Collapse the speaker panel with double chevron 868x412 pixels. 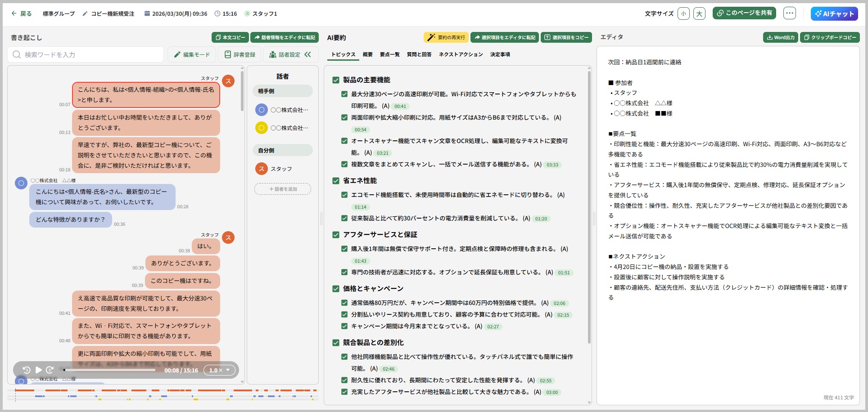(x=308, y=54)
